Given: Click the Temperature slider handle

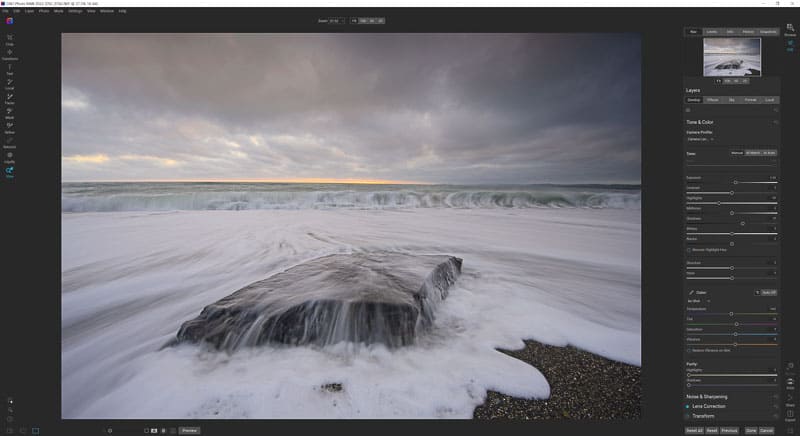Looking at the screenshot, I should pyautogui.click(x=731, y=314).
